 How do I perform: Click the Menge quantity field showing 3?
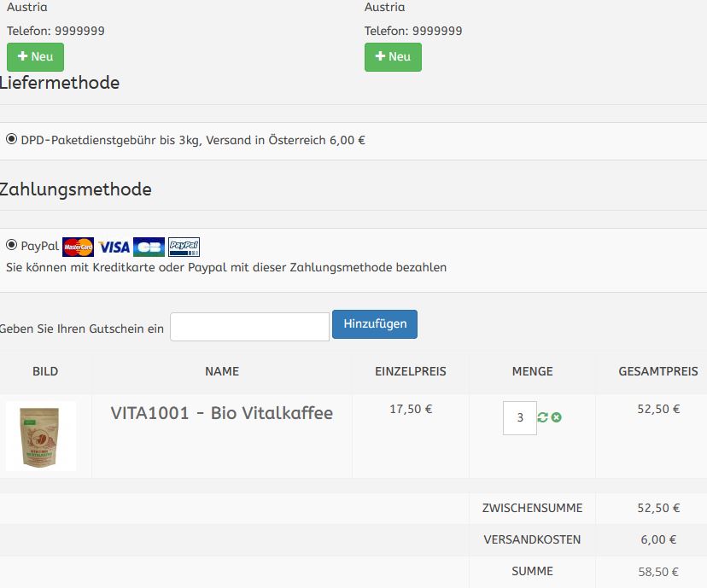[520, 418]
